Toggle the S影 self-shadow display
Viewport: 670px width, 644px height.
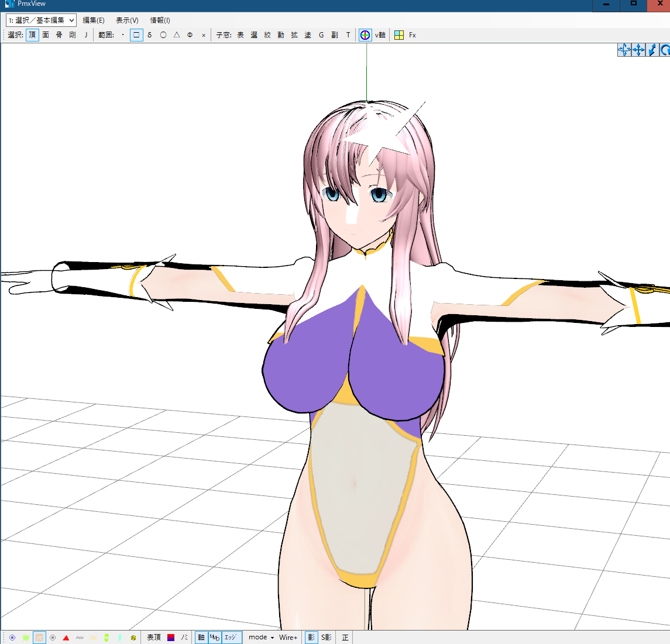pyautogui.click(x=326, y=638)
